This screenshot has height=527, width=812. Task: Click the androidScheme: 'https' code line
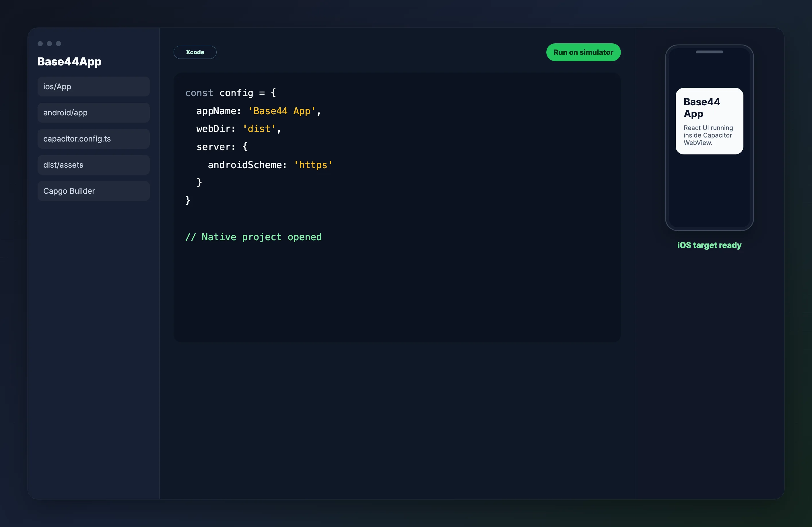coord(270,165)
